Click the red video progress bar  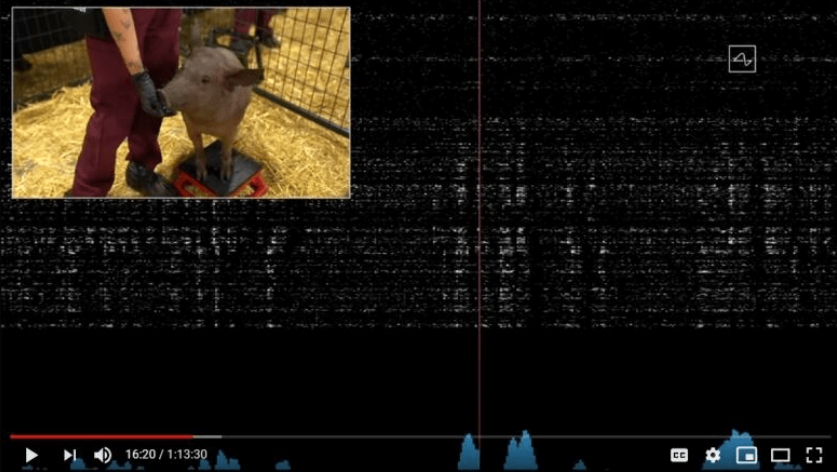[x=101, y=437]
